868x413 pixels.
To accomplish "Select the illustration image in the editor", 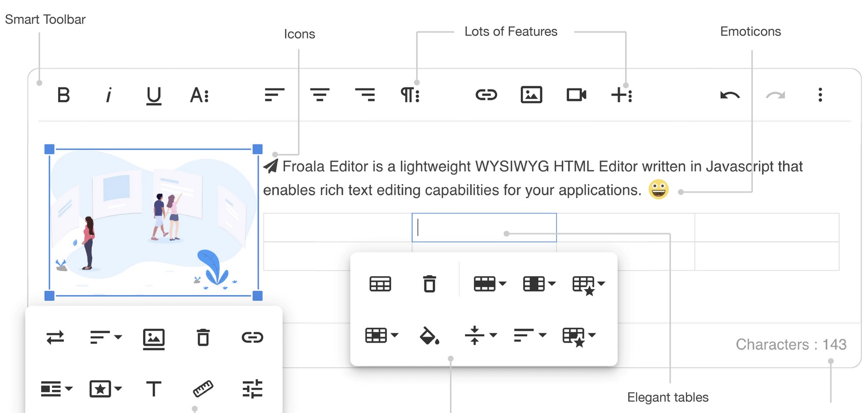I will 153,222.
